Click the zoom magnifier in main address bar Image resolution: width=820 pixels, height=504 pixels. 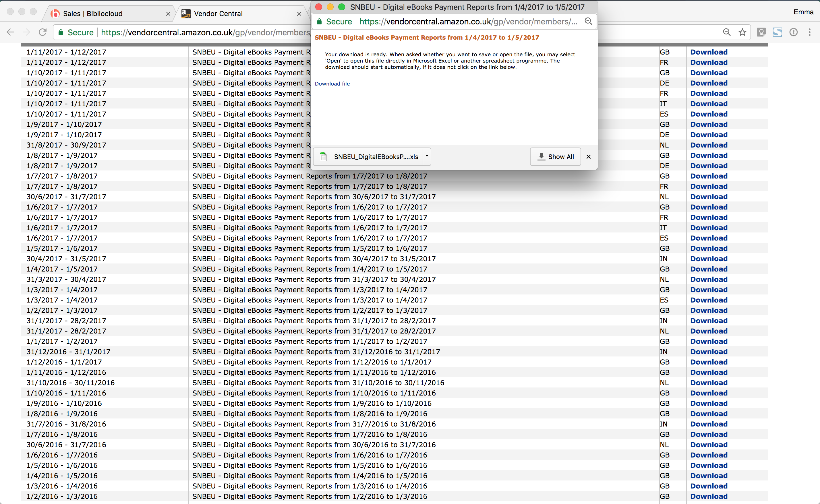pyautogui.click(x=727, y=32)
